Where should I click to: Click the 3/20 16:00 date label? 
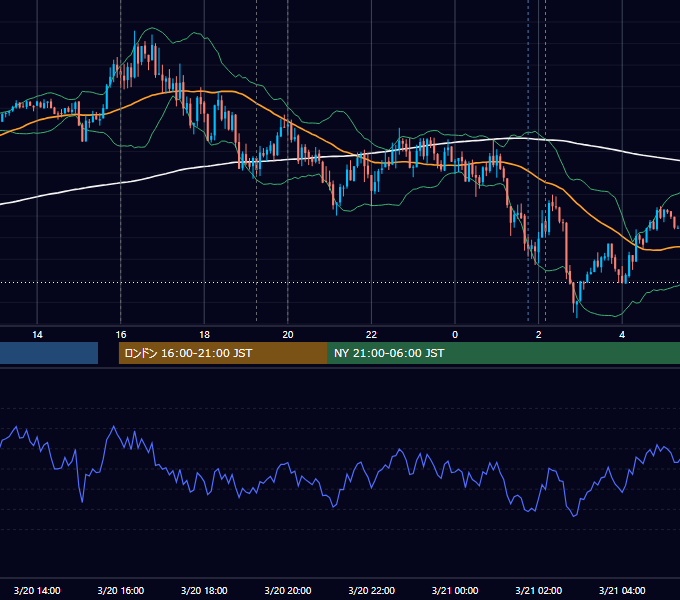coord(121,590)
